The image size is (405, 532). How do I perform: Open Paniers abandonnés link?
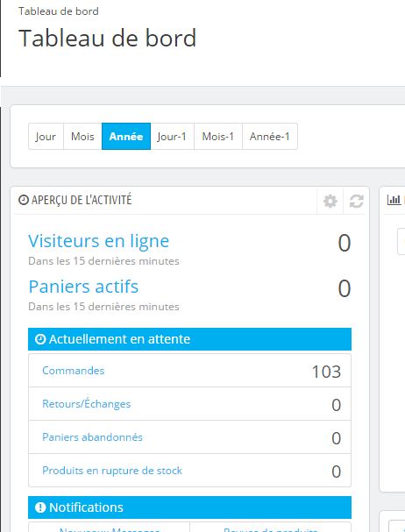tap(92, 437)
